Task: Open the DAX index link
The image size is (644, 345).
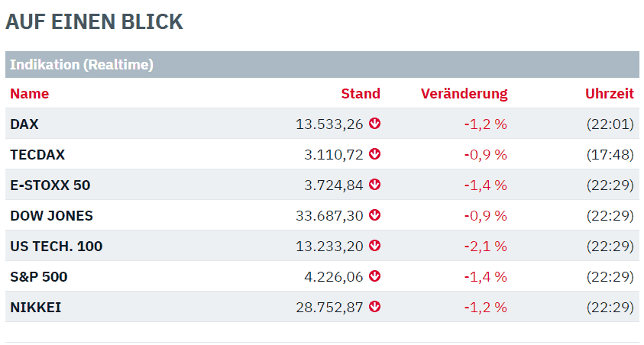Action: (24, 124)
